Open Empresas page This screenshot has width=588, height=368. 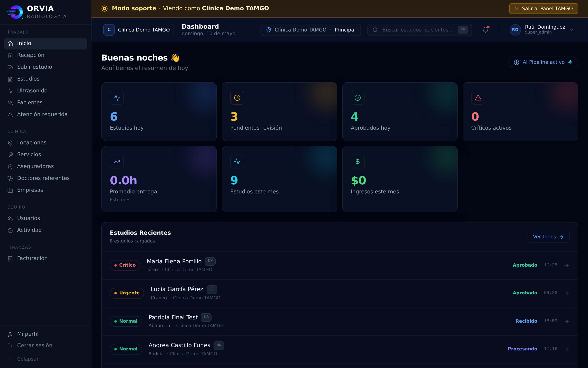(46, 190)
